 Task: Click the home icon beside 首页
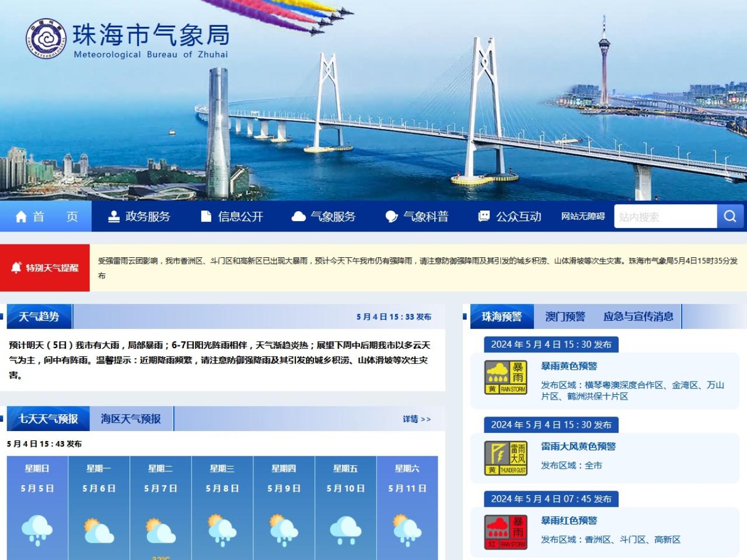[x=22, y=217]
